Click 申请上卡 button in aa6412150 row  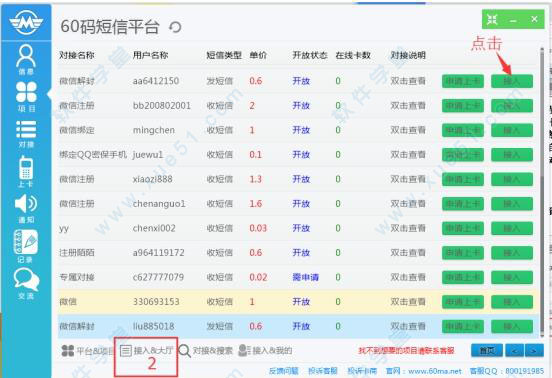pos(463,81)
